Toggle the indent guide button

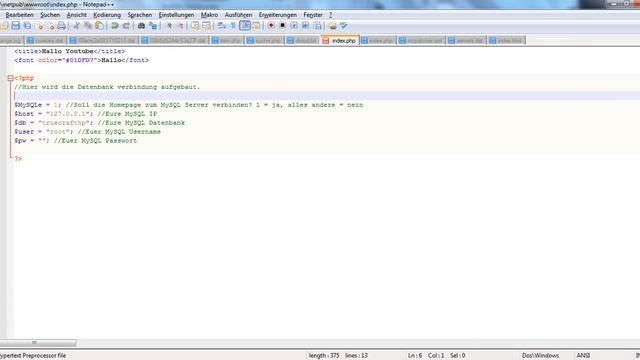coord(245,26)
